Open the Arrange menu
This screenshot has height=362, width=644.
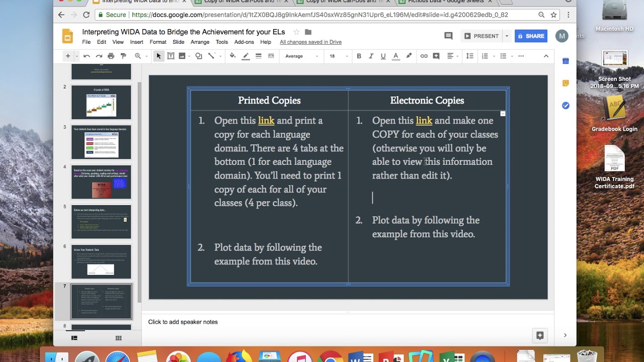point(200,42)
